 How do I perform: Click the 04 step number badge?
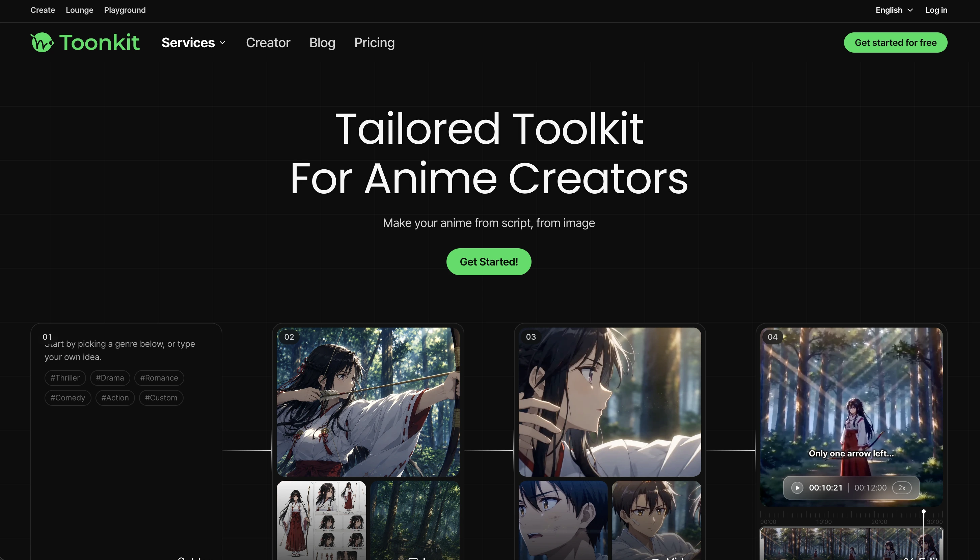point(772,337)
